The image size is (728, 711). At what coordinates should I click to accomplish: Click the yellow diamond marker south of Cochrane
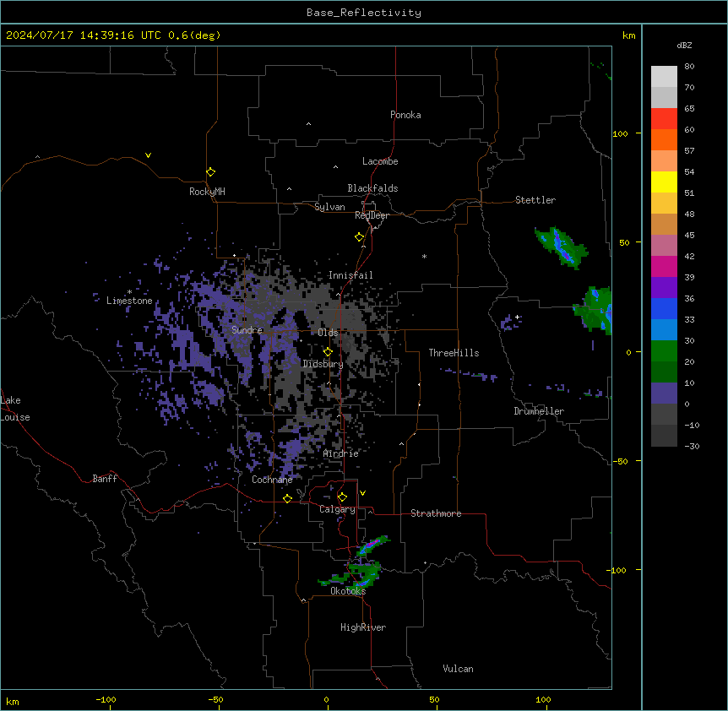click(x=287, y=498)
